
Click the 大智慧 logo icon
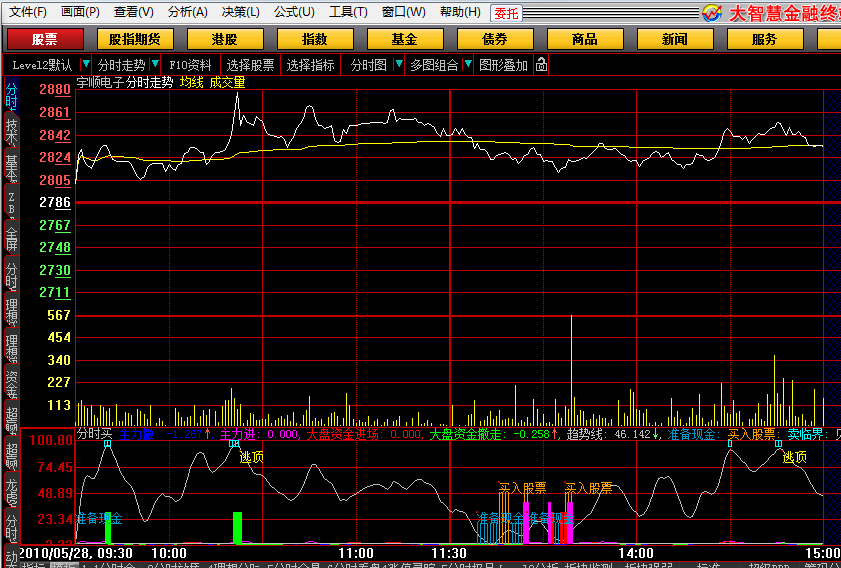coord(712,12)
